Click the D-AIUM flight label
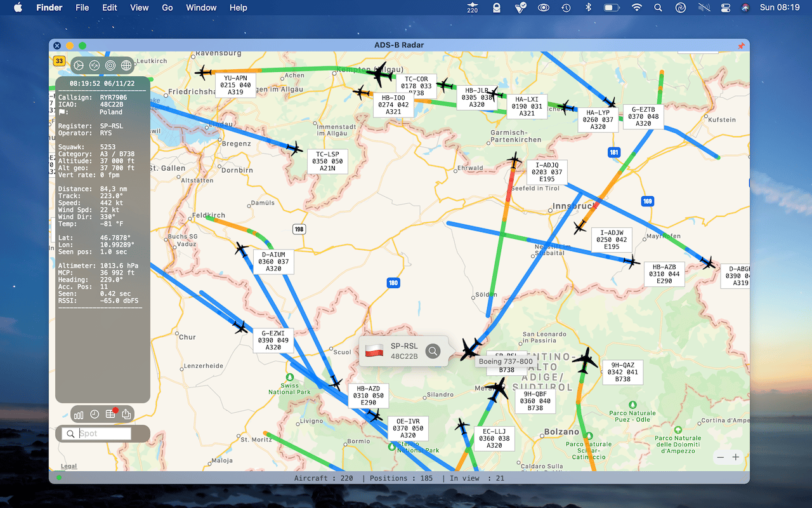This screenshot has width=812, height=508. [273, 262]
